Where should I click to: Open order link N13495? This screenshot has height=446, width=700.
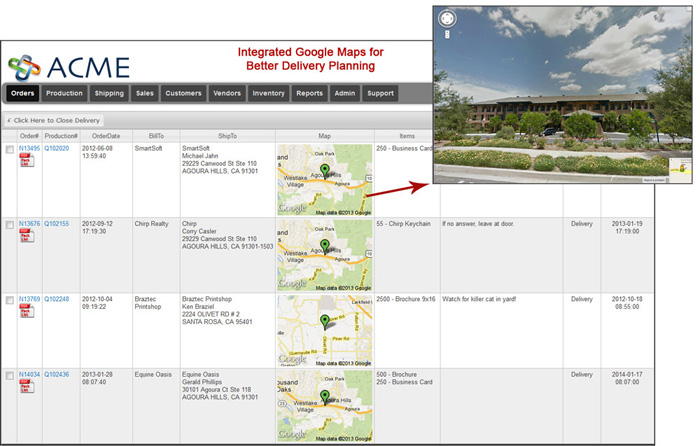(x=29, y=148)
